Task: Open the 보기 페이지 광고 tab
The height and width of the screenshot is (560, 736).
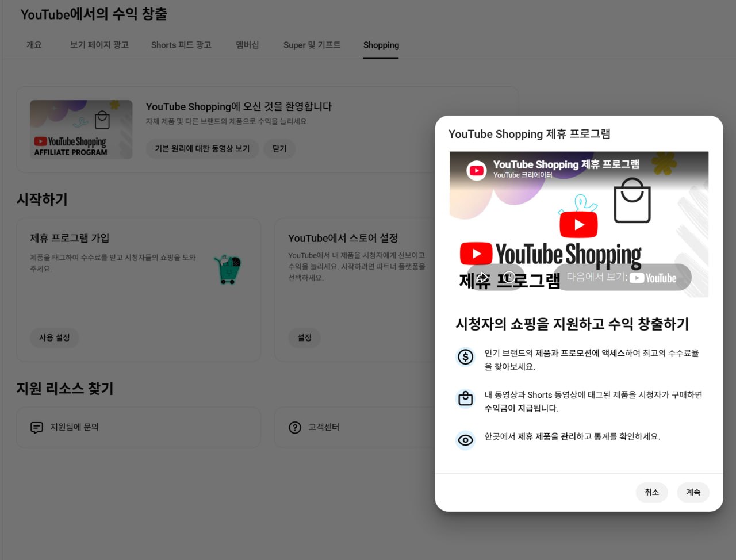Action: [x=99, y=45]
